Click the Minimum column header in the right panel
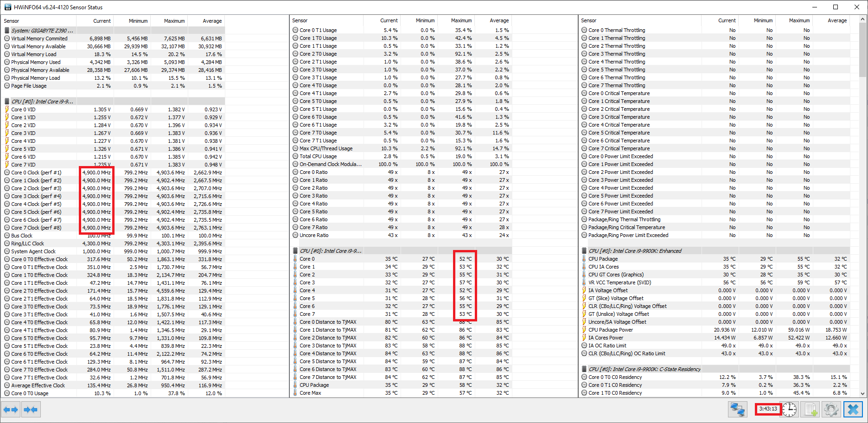 (757, 20)
